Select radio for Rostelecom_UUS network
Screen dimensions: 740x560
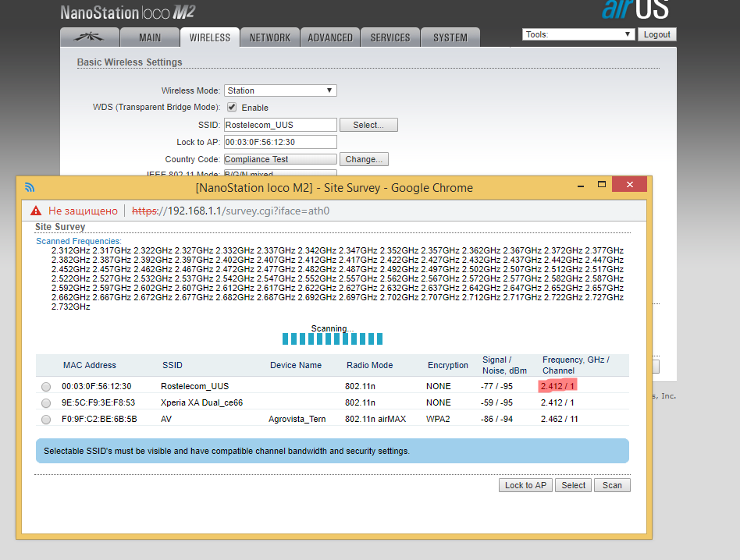46,387
